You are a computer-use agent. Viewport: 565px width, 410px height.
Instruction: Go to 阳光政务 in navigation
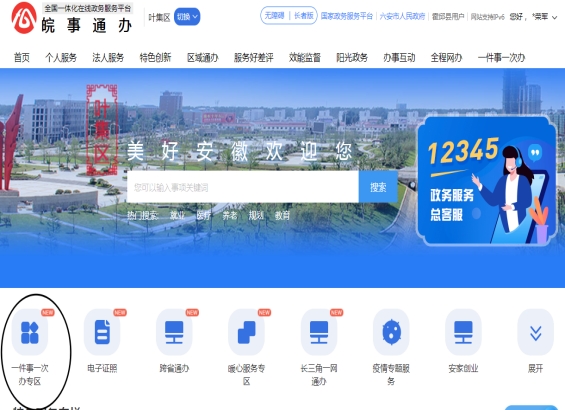click(352, 57)
